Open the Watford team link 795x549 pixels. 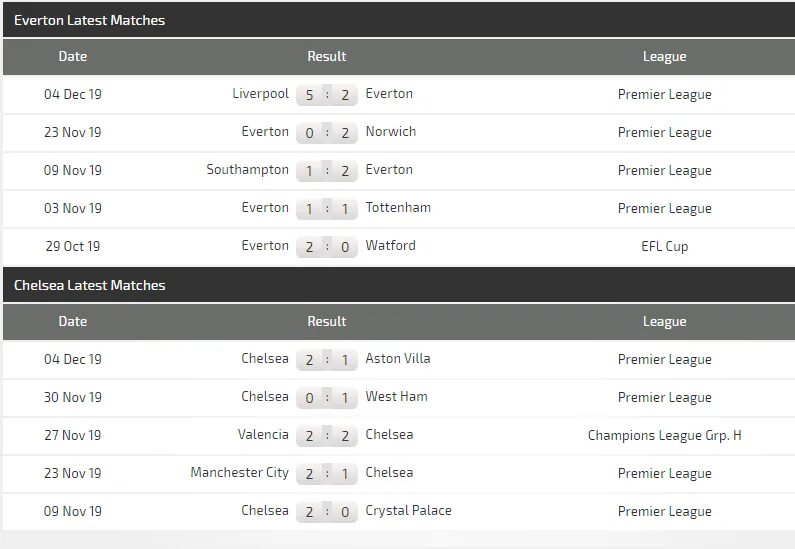391,246
